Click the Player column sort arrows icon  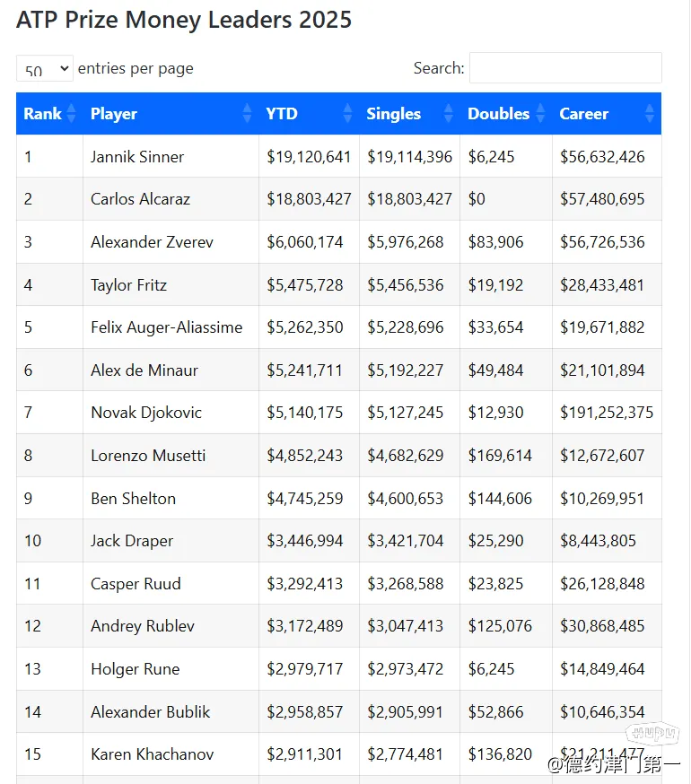coord(247,114)
